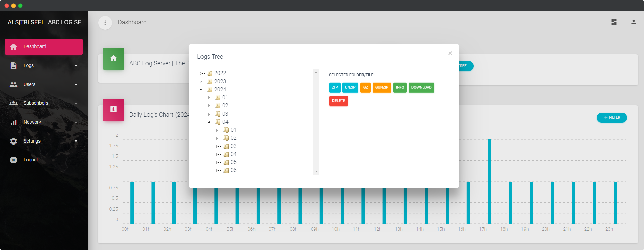Click the green home card icon
This screenshot has height=250, width=644.
point(113,58)
